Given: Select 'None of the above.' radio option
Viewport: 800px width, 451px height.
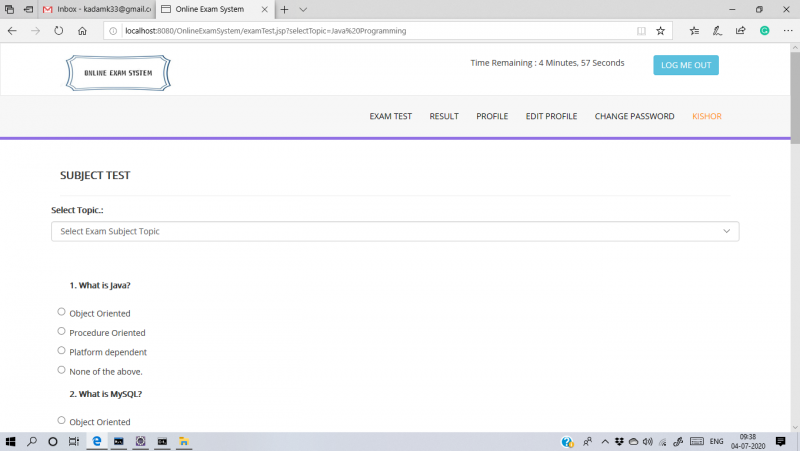Looking at the screenshot, I should click(61, 370).
